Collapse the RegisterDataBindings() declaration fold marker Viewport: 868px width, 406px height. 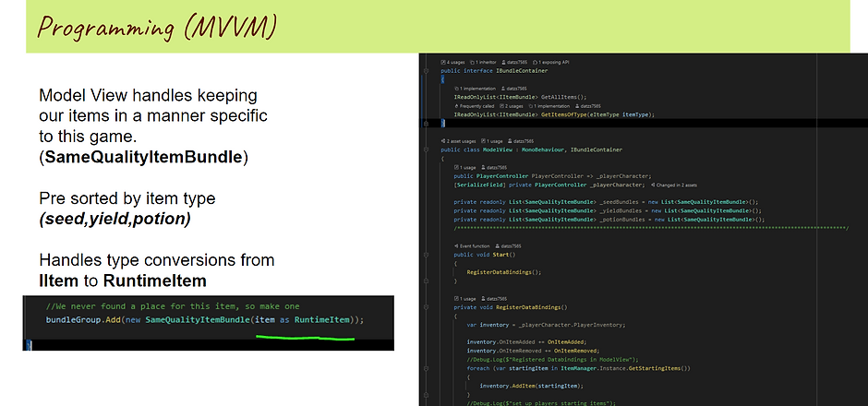(426, 307)
